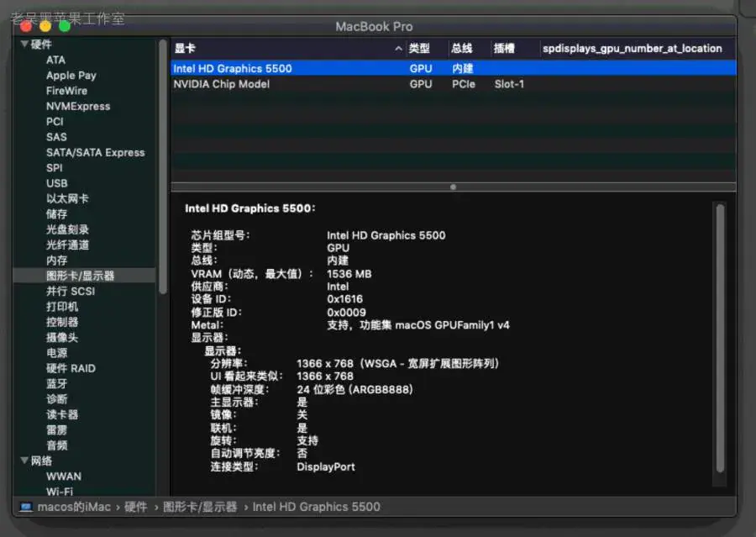Select 光纤通道 item
Viewport: 756px width, 537px height.
67,245
